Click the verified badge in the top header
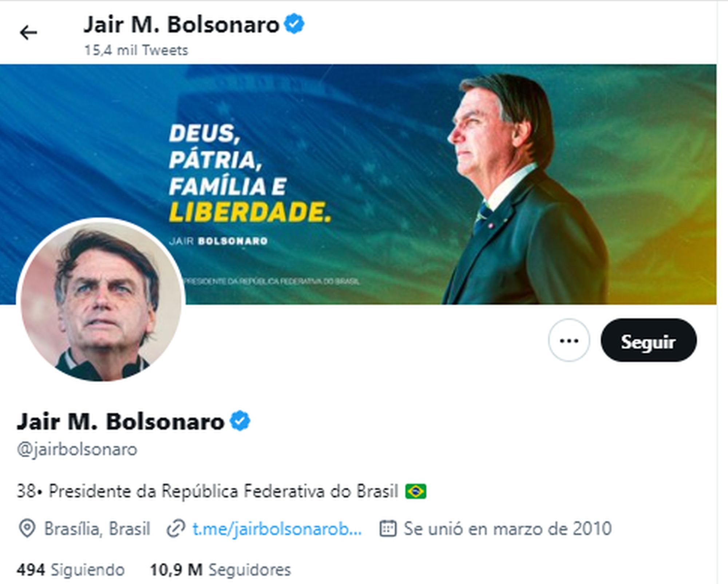This screenshot has width=728, height=584. (x=294, y=24)
